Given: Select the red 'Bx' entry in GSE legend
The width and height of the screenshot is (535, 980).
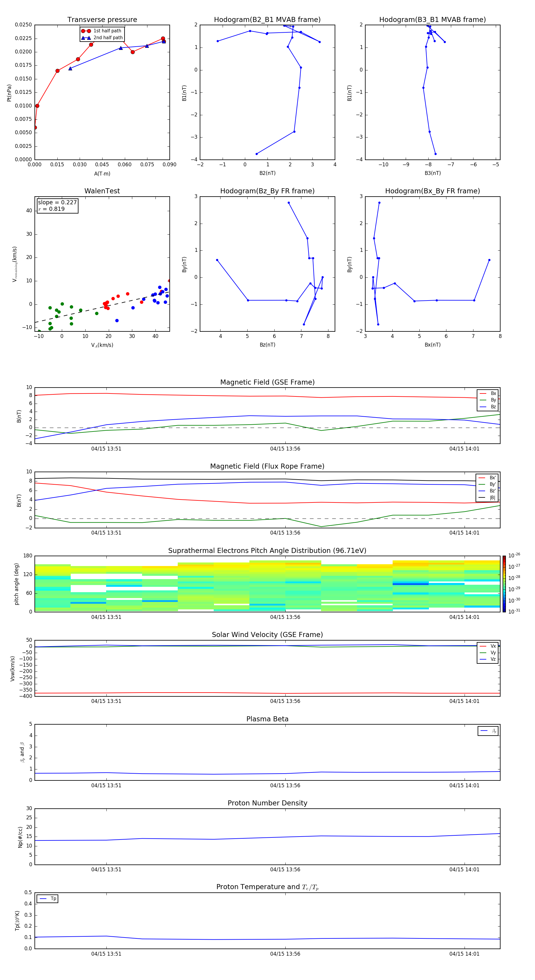Looking at the screenshot, I should coord(488,393).
